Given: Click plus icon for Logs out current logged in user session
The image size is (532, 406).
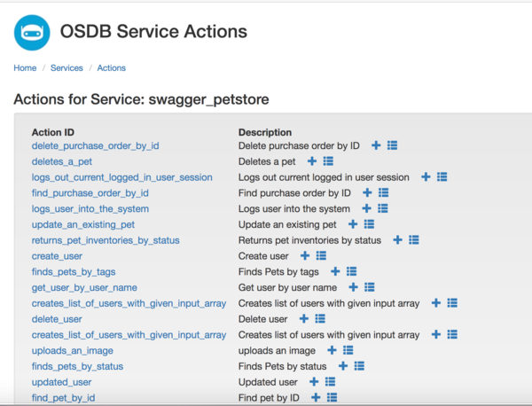Looking at the screenshot, I should 426,177.
